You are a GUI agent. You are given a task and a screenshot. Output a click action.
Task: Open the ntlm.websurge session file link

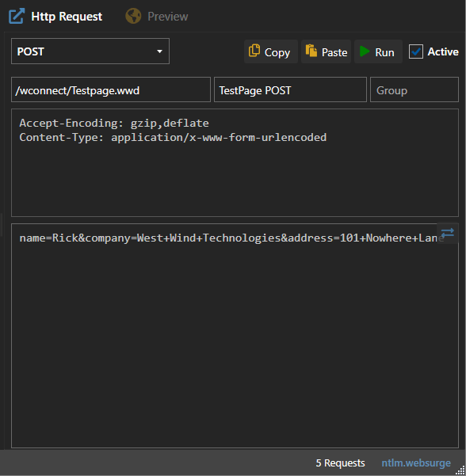(416, 463)
